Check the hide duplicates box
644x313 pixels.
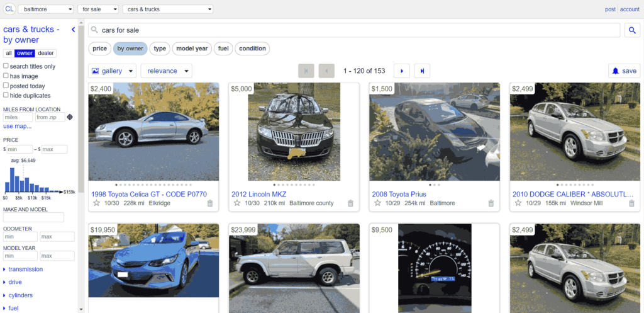click(x=6, y=95)
